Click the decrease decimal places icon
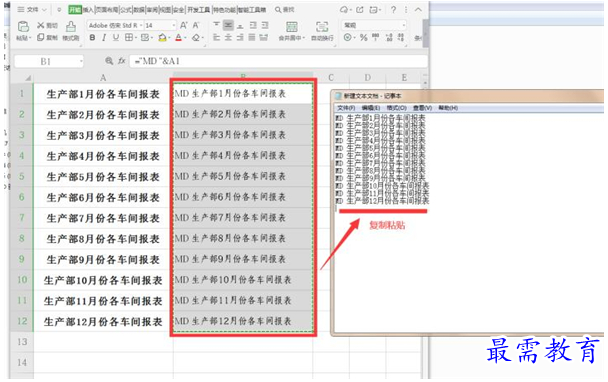Viewport: 608px width, 382px height. [x=401, y=38]
